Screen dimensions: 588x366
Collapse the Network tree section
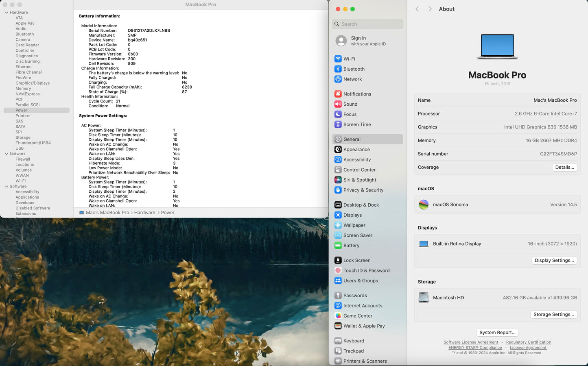click(x=7, y=154)
